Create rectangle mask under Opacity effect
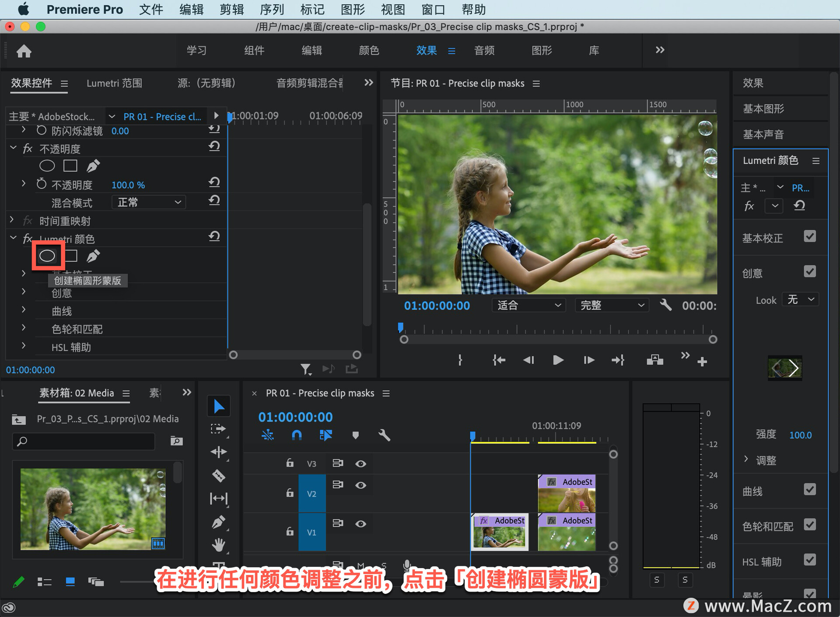This screenshot has height=617, width=840. click(70, 166)
